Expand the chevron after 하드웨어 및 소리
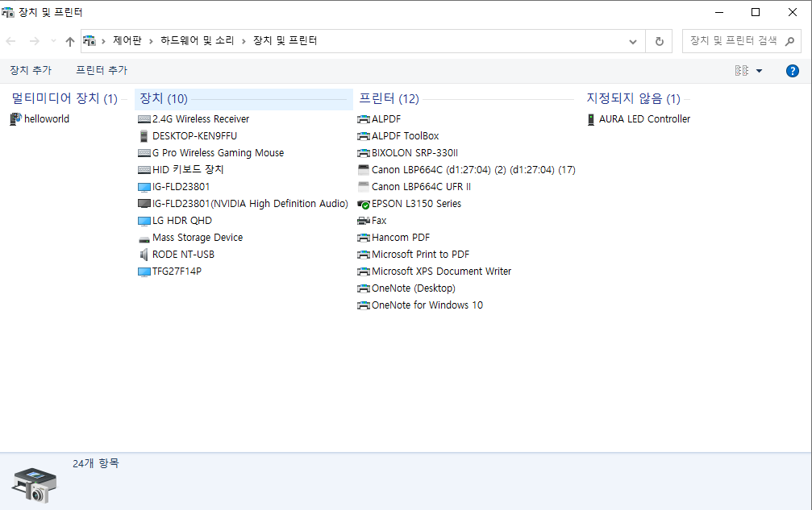812x510 pixels. 244,41
